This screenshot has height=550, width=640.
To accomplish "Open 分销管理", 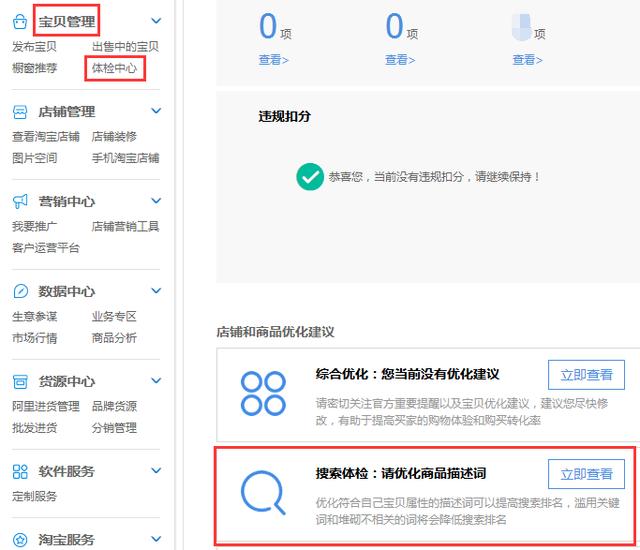I will [x=114, y=428].
